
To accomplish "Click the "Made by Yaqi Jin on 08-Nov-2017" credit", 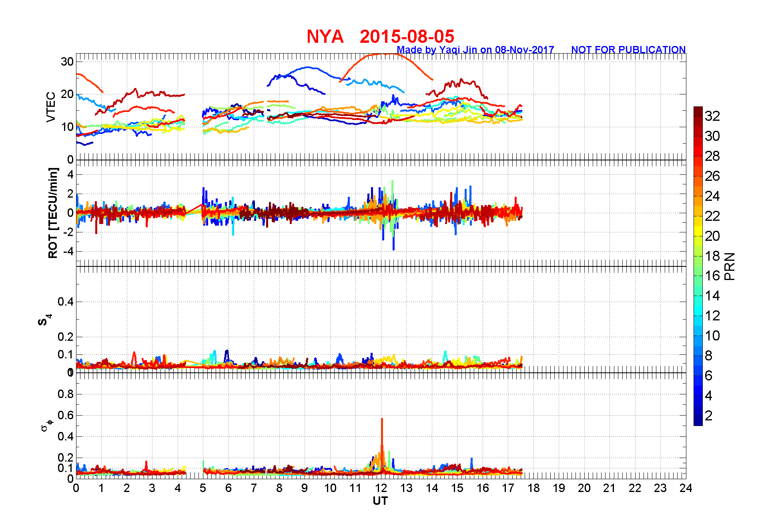I will tap(475, 50).
